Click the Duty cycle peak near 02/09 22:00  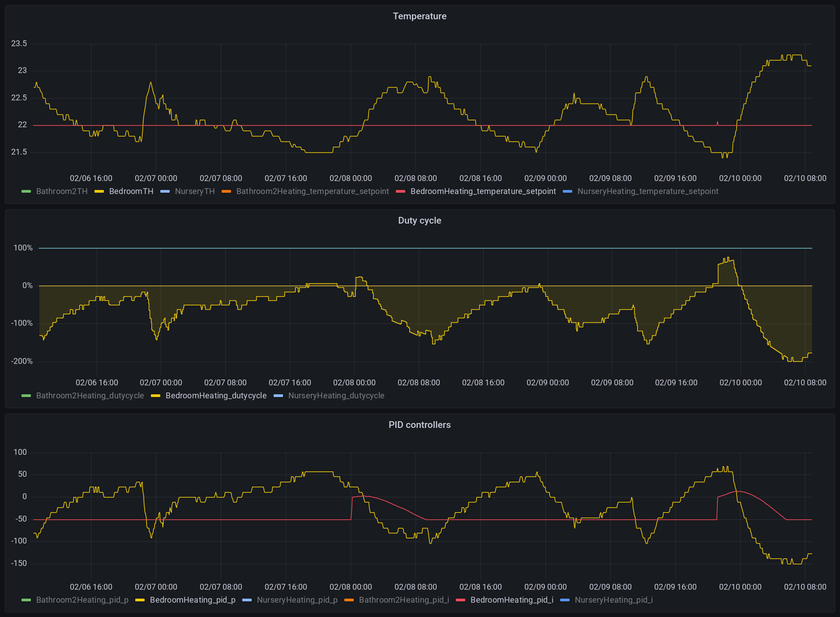pyautogui.click(x=728, y=259)
